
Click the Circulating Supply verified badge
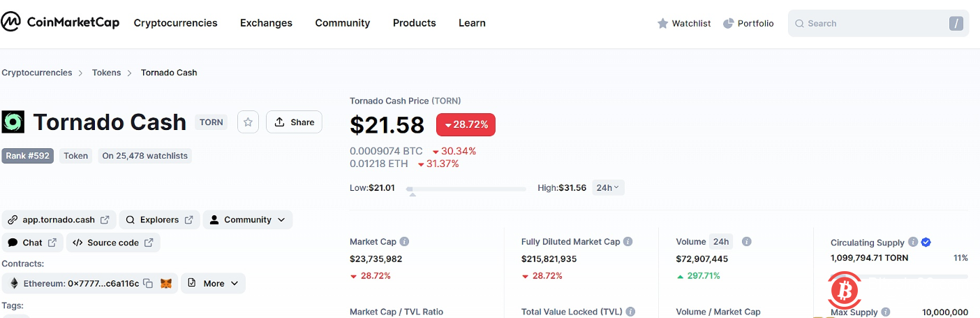(x=926, y=243)
